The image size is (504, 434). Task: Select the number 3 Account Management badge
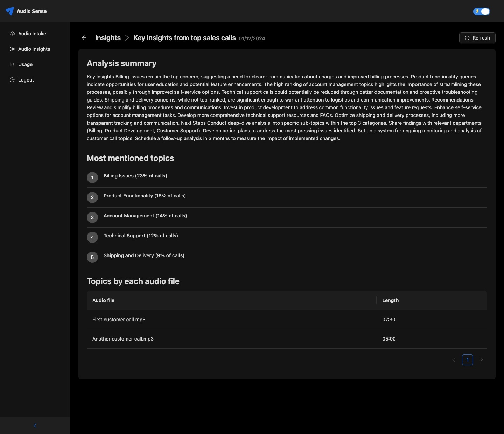pyautogui.click(x=92, y=217)
